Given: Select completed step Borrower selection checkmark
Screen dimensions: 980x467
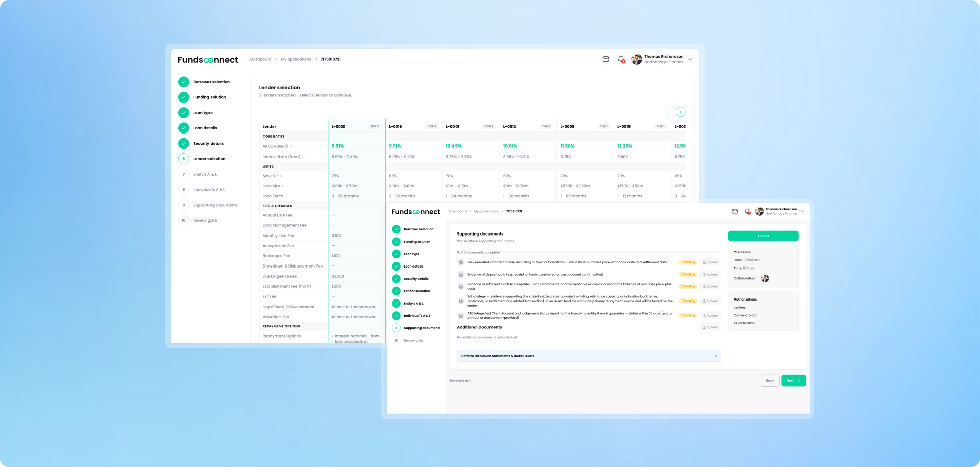Looking at the screenshot, I should (184, 82).
